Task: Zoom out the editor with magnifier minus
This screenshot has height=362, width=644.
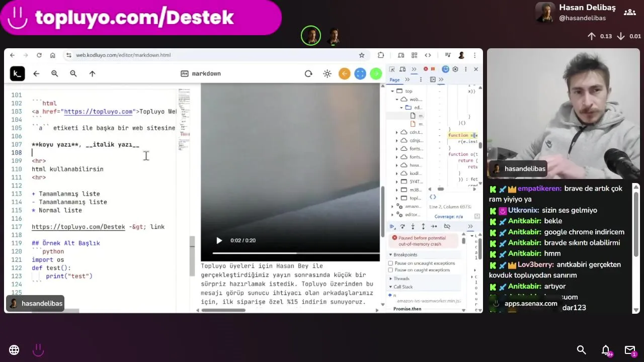Action: [73, 73]
